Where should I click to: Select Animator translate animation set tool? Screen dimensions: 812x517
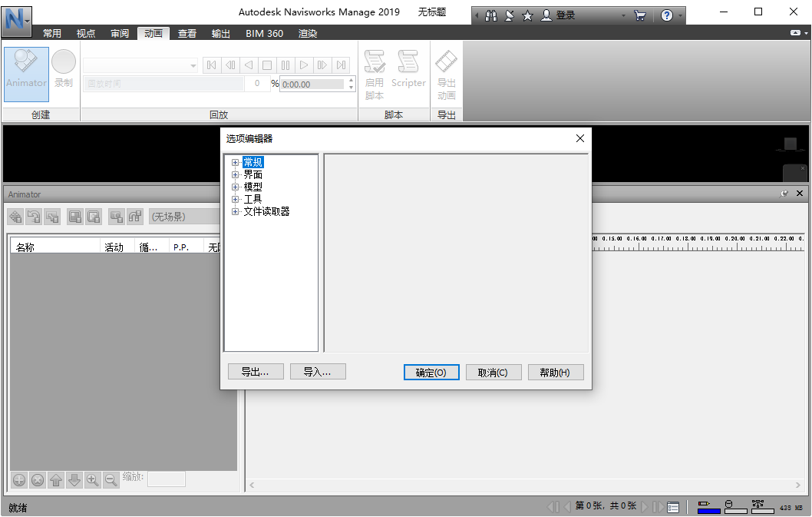15,216
